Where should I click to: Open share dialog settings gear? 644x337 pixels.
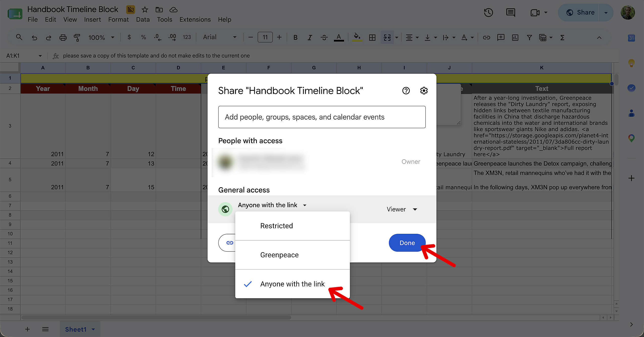point(424,91)
